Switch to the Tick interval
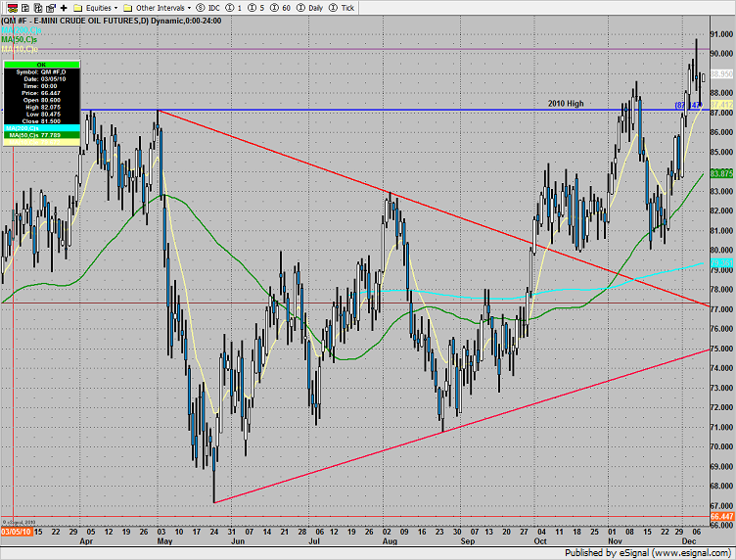This screenshot has height=560, width=736. [x=342, y=8]
